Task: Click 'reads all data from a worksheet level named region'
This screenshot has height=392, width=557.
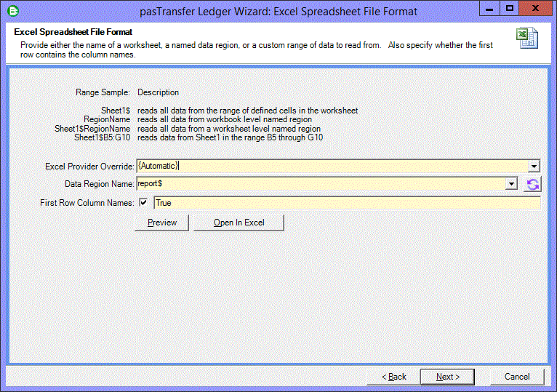Action: pos(229,129)
